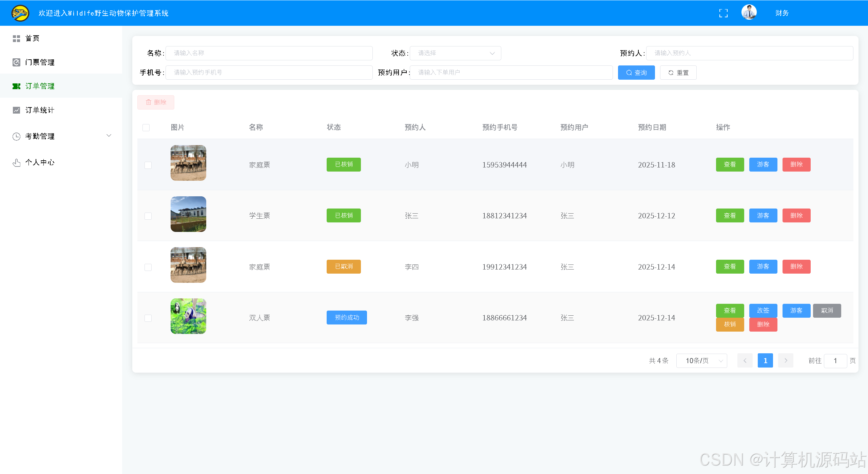Screen dimensions: 868x474
Task: Click 游客 for the 小明 order
Action: tap(763, 164)
